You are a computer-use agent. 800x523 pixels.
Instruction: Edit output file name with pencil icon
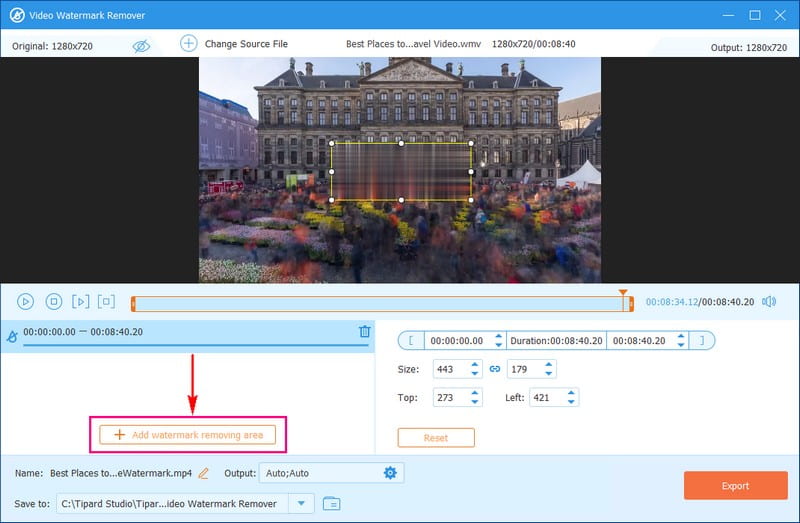[x=204, y=472]
